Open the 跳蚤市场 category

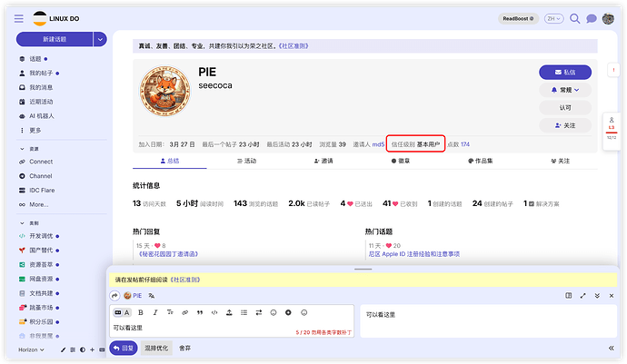coord(41,307)
